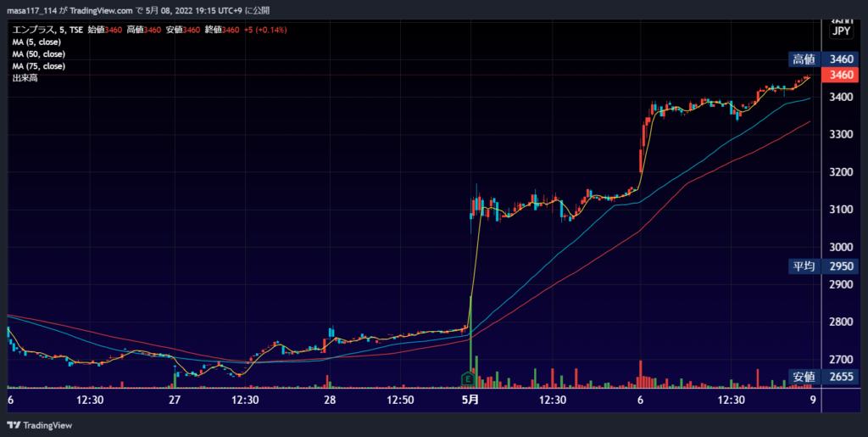Screen dimensions: 868x437
Task: Open the JPY currency label
Action: (841, 31)
